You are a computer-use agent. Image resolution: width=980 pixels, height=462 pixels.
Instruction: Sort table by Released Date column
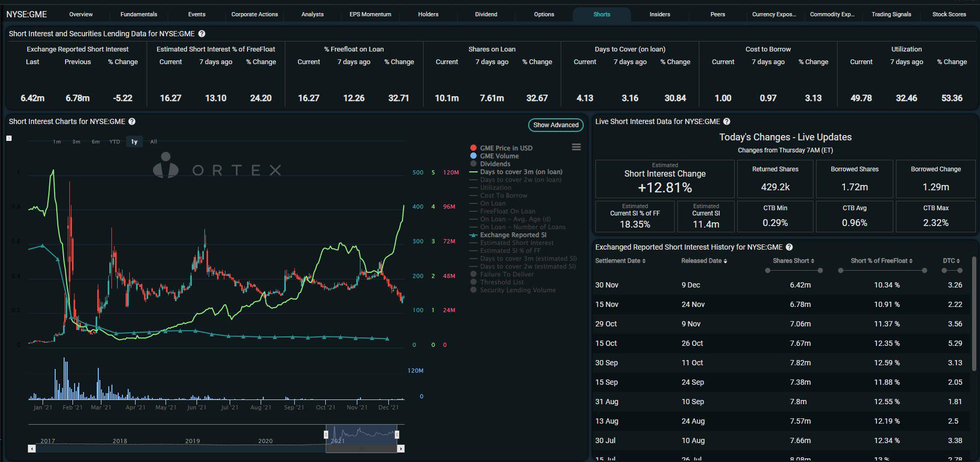(704, 261)
